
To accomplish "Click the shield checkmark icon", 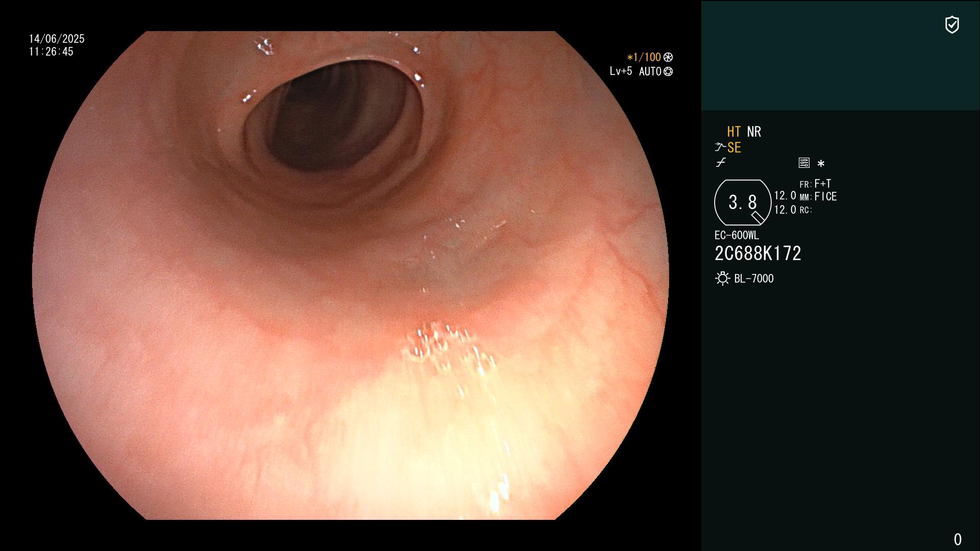I will 952,24.
